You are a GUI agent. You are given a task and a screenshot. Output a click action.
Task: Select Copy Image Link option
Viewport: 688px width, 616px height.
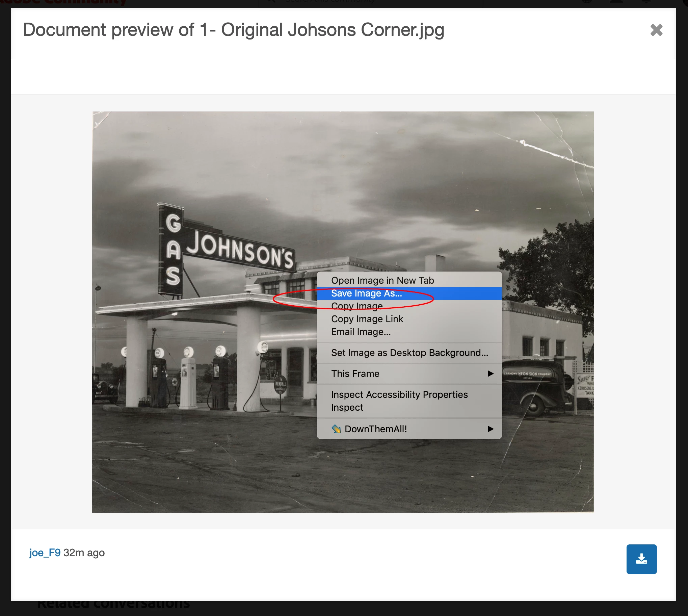click(367, 319)
